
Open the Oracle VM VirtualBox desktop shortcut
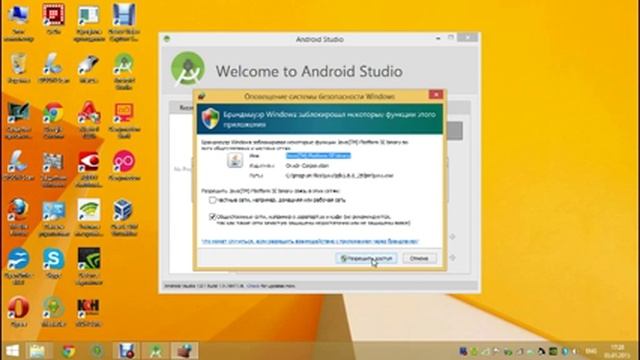(124, 218)
